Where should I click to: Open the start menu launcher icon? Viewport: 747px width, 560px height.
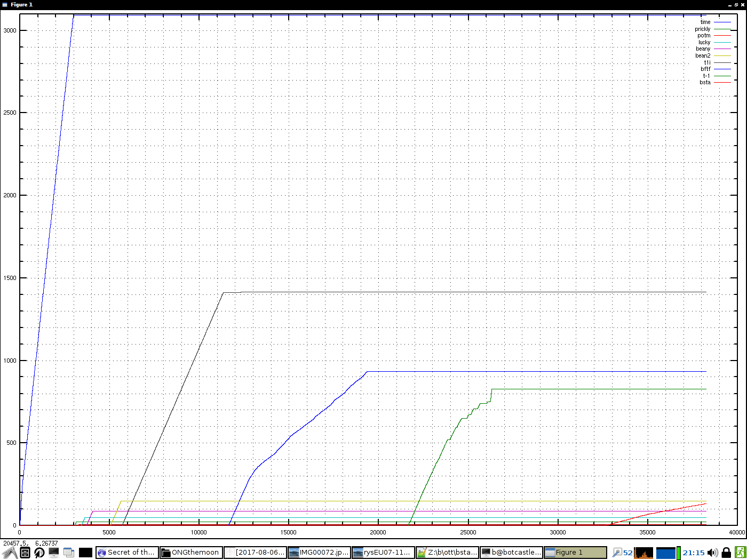coord(10,553)
